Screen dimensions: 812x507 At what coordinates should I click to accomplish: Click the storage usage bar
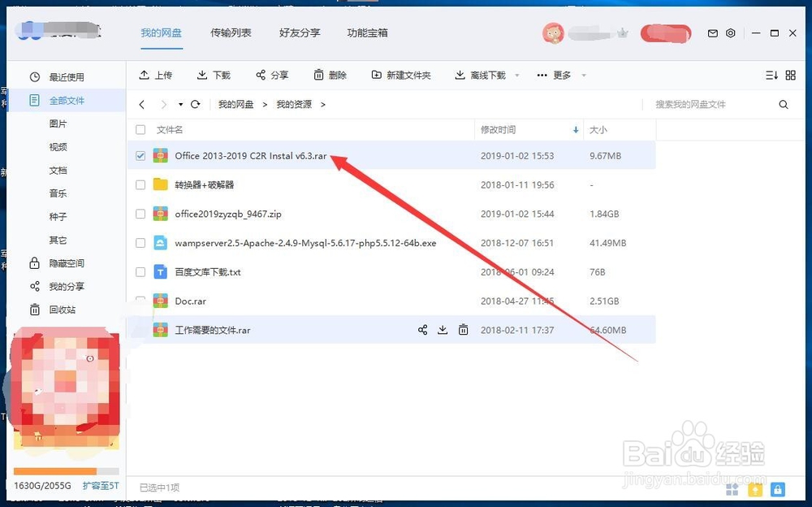[67, 471]
